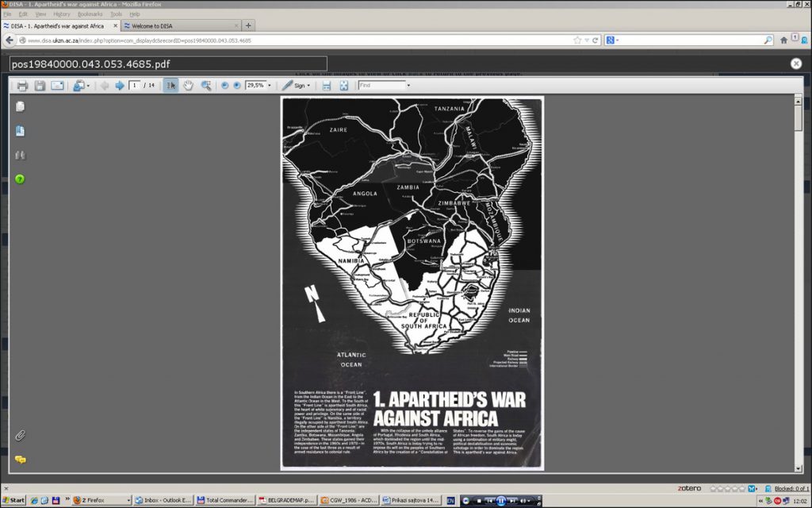
Task: Open the Bookmarks menu in Firefox
Action: [x=90, y=14]
